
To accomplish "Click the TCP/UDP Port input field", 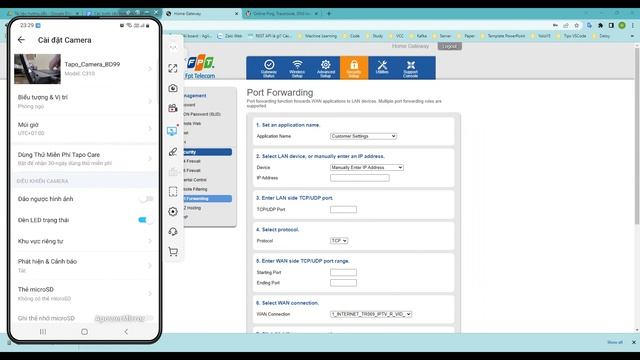I will tap(343, 209).
